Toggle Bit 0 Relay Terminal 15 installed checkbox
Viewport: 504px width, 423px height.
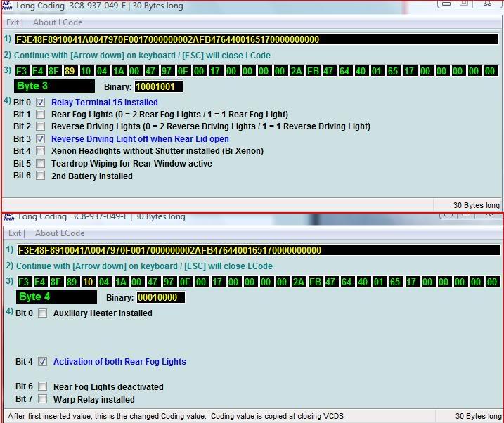click(x=40, y=103)
